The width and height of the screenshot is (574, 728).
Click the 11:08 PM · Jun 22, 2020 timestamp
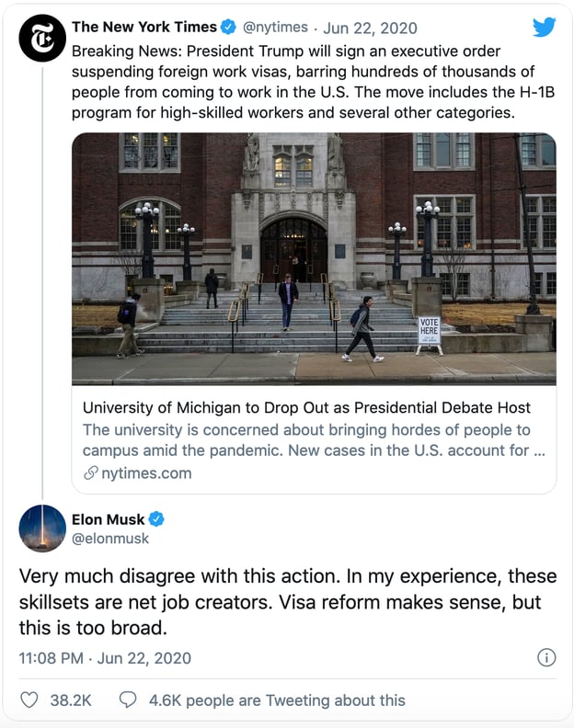pyautogui.click(x=105, y=658)
